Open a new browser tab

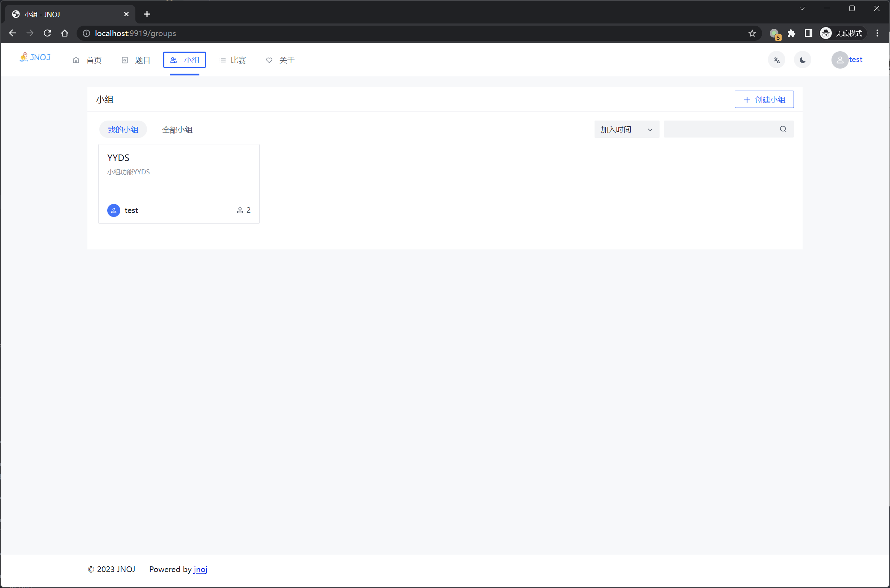(147, 14)
